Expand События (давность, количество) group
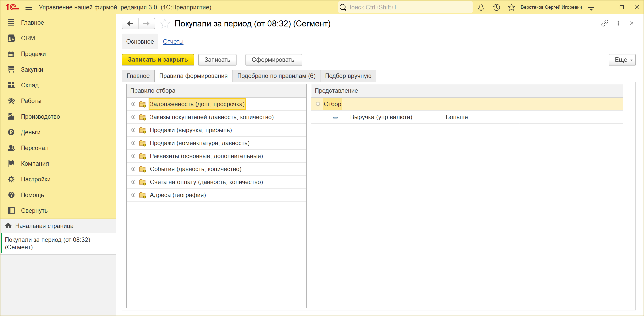This screenshot has height=316, width=644. pos(133,169)
